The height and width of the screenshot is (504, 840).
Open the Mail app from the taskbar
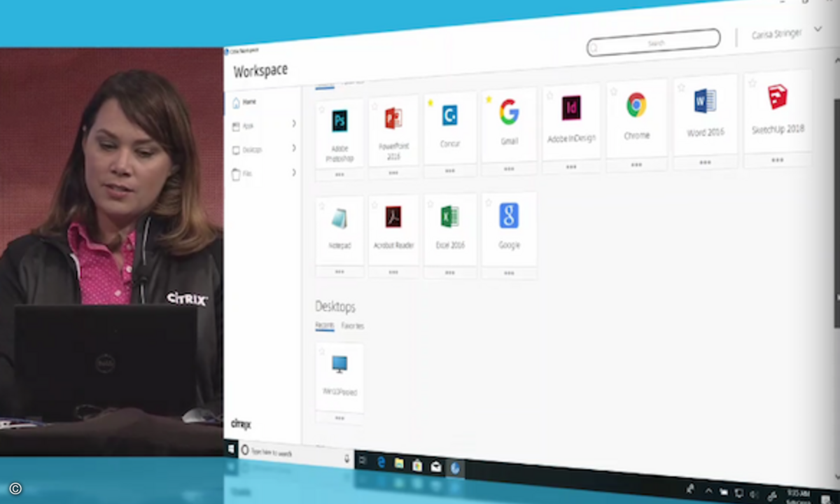point(436,467)
